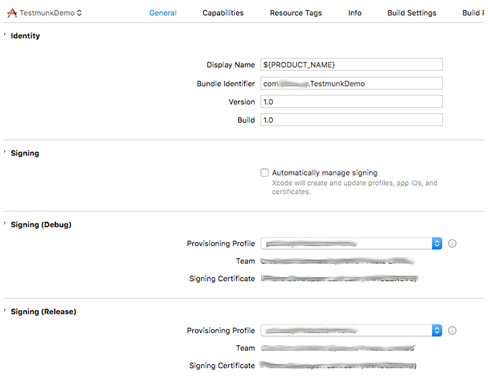The width and height of the screenshot is (488, 387).
Task: Click the Release Signing Certificate value
Action: coord(338,365)
